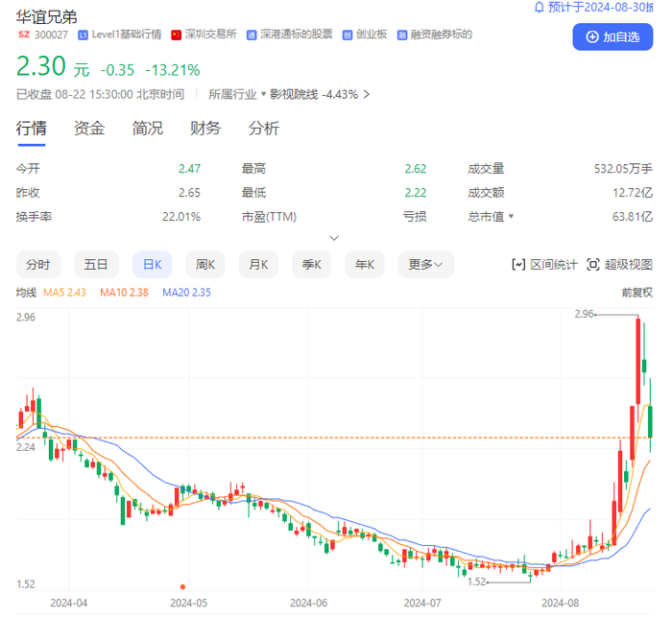Select the 季K chart view

(312, 265)
